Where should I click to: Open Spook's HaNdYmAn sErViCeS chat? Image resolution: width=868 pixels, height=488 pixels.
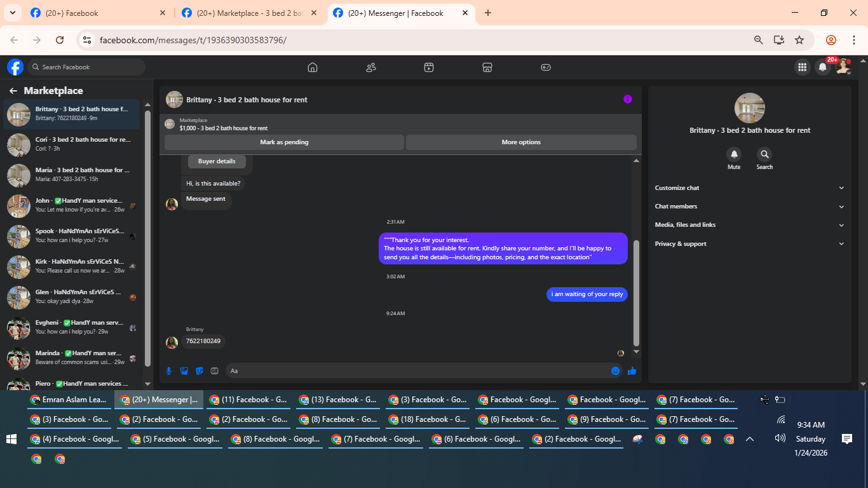point(71,236)
